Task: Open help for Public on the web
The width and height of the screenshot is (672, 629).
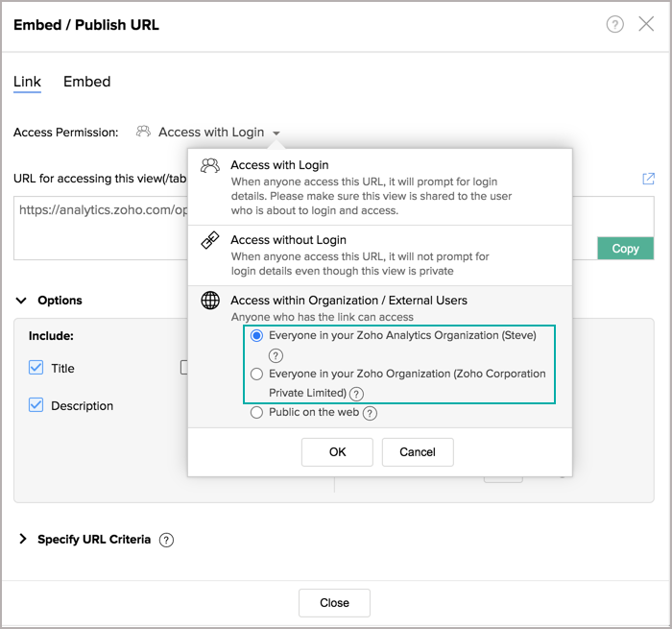Action: coord(370,413)
